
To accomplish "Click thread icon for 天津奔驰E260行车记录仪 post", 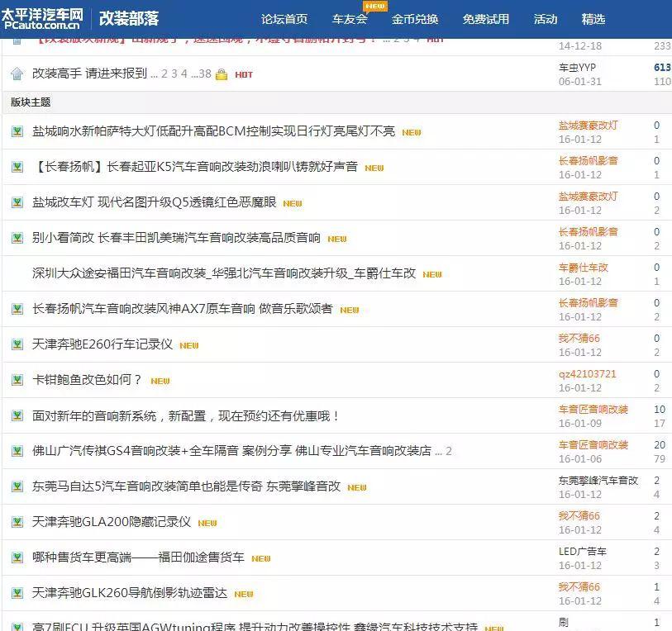I will [x=17, y=345].
